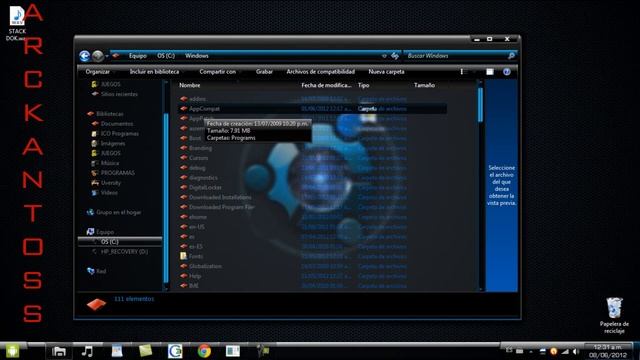Click the Android-styled Start button
The height and width of the screenshot is (360, 640).
pyautogui.click(x=12, y=351)
